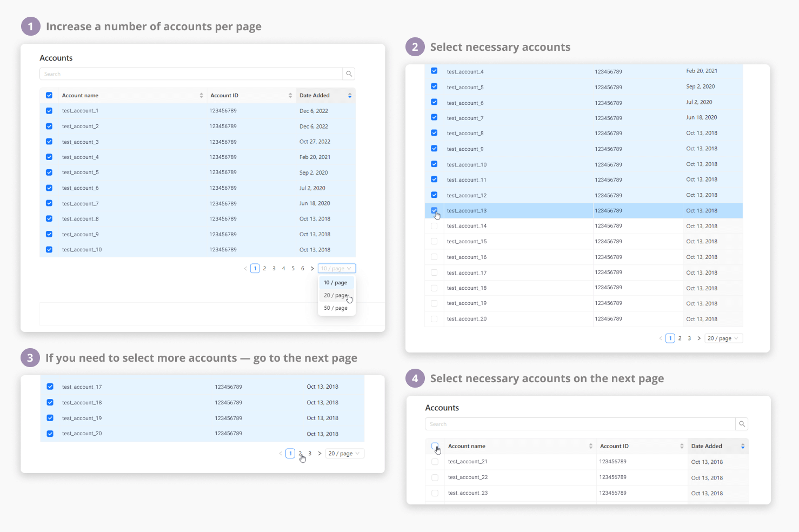
Task: Toggle select-all checkbox in panel 1 header
Action: tap(49, 96)
